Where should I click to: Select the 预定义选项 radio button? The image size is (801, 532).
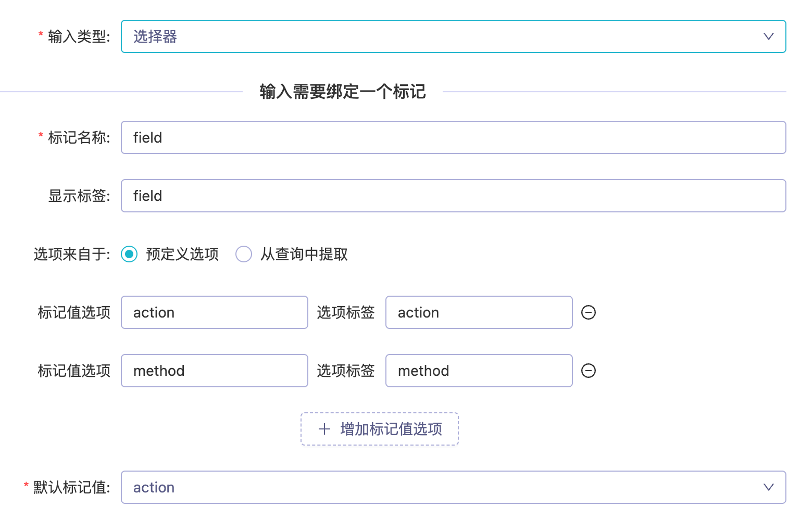[x=129, y=254]
